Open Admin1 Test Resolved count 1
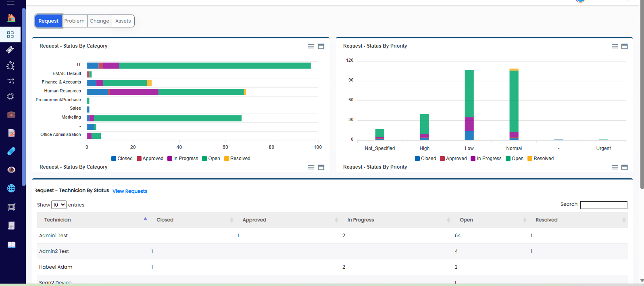This screenshot has width=644, height=286. pos(531,236)
